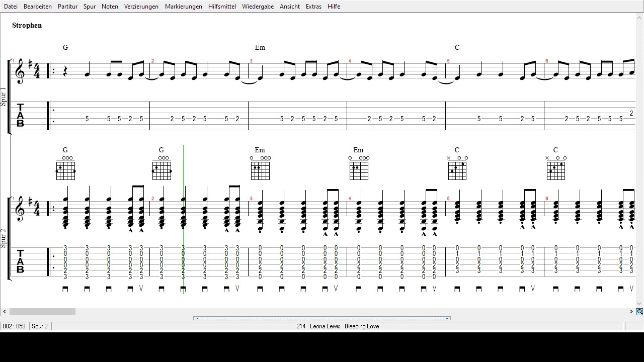Click the Spur 2 vertical track label

[x=4, y=238]
